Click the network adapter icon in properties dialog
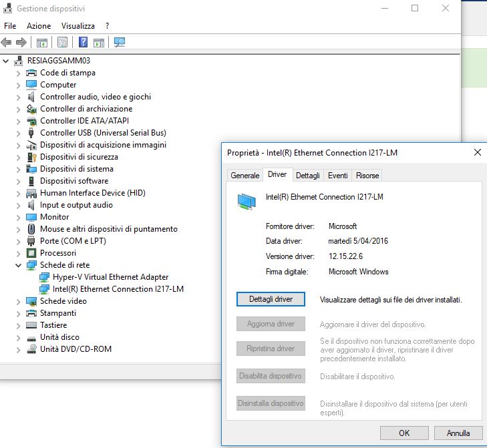This screenshot has height=448, width=487. pos(247,201)
